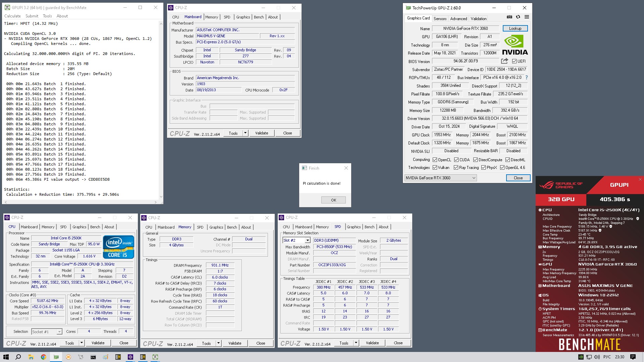Click the GPUPI horizontal scrollbar right arrow

(155, 202)
